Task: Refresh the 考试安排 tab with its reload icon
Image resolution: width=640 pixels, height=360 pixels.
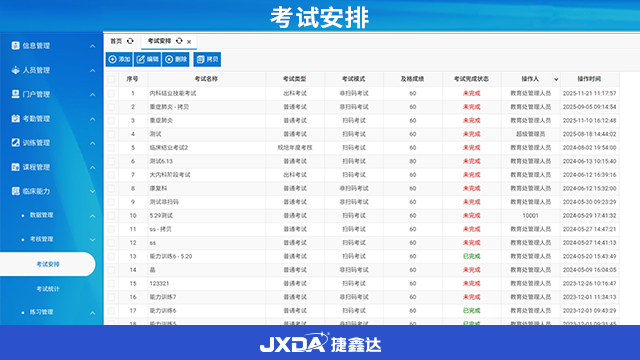Action: pyautogui.click(x=179, y=41)
